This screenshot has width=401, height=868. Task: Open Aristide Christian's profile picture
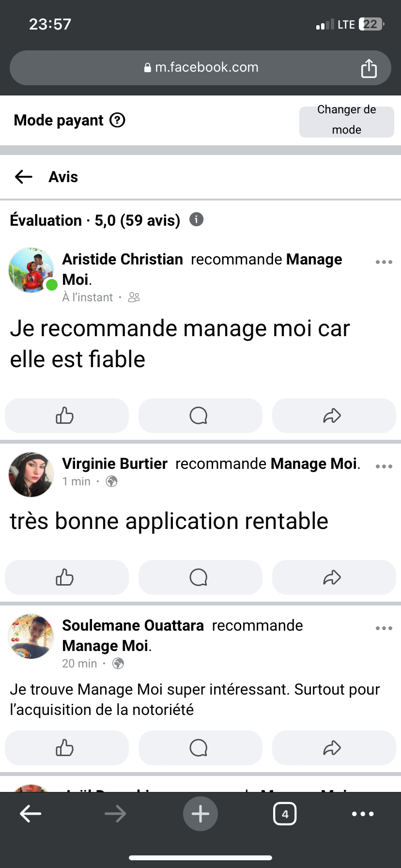31,270
